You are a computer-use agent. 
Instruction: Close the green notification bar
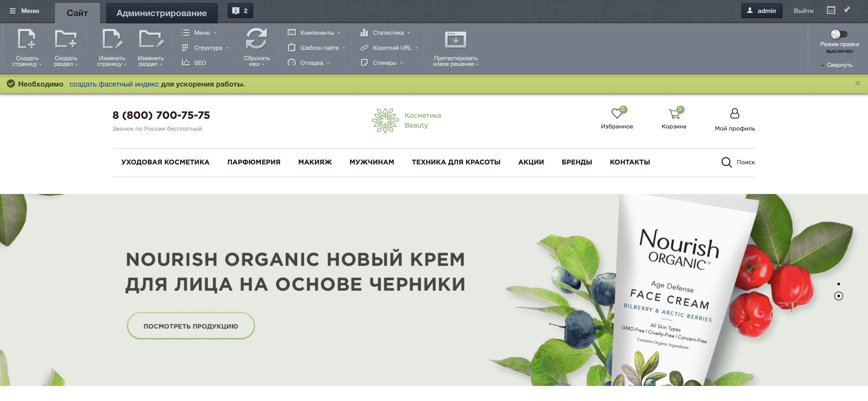point(858,83)
